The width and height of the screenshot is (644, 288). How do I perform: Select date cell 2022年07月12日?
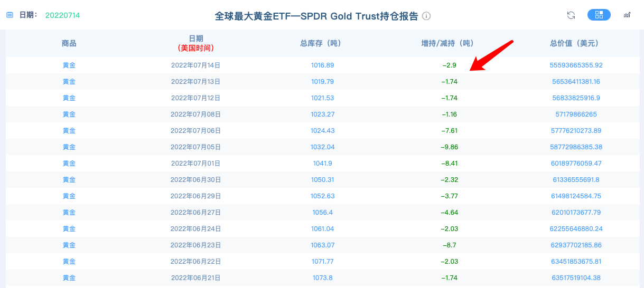pos(195,98)
